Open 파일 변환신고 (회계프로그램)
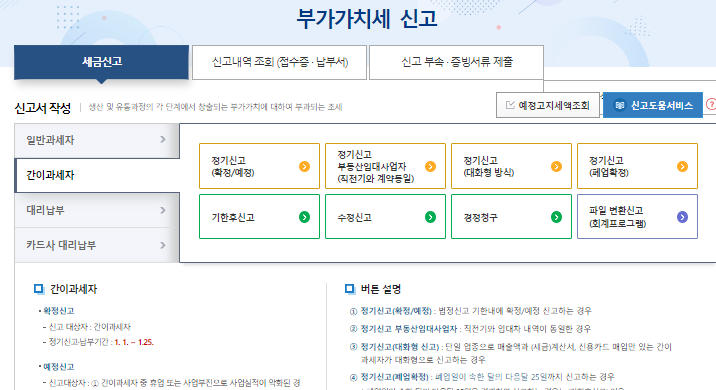This screenshot has width=716, height=390. (637, 216)
